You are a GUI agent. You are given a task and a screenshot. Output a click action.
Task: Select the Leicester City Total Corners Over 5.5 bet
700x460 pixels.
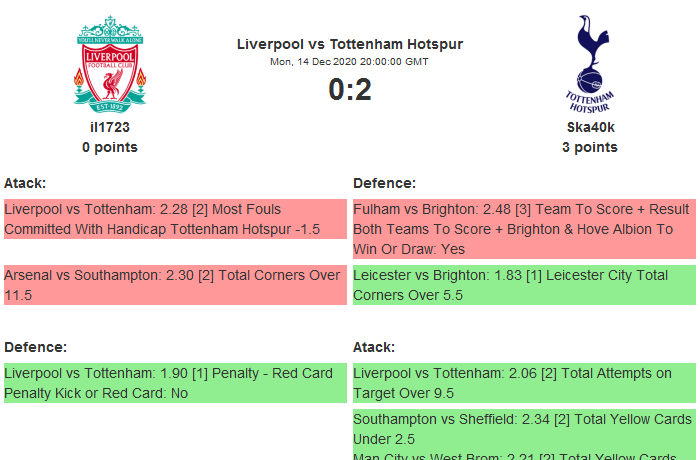click(x=524, y=285)
